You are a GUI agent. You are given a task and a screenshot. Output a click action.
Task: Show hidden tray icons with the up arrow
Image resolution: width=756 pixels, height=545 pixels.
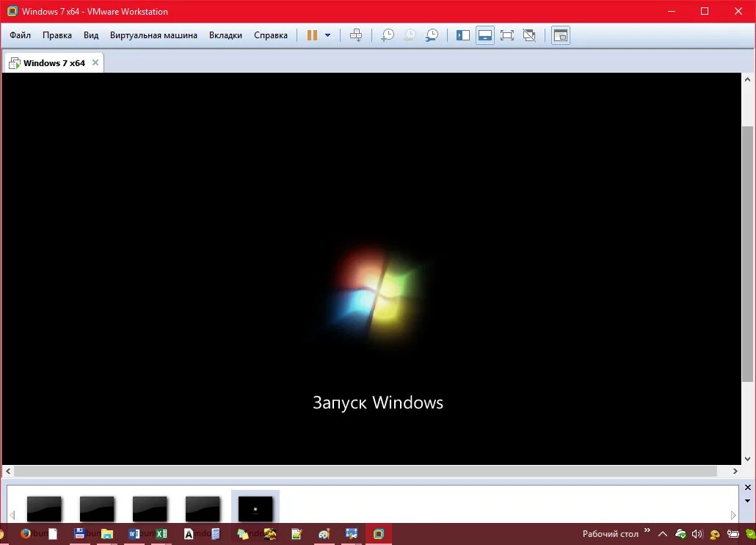663,534
